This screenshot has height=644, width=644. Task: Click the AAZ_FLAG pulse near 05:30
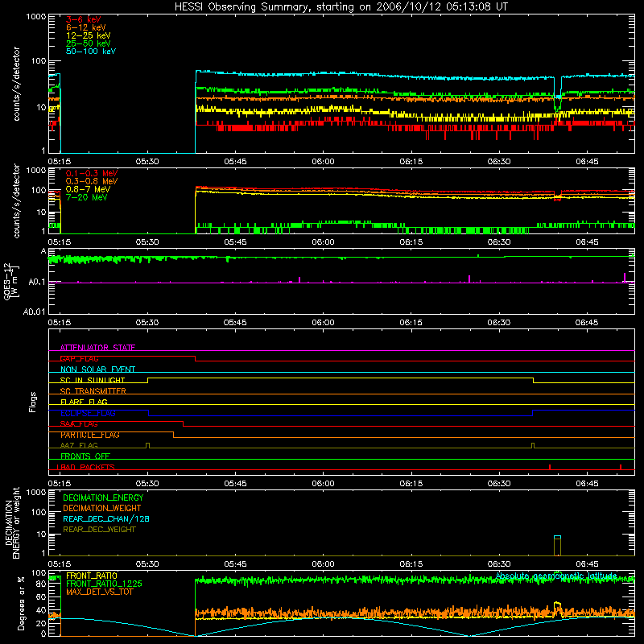click(x=148, y=446)
